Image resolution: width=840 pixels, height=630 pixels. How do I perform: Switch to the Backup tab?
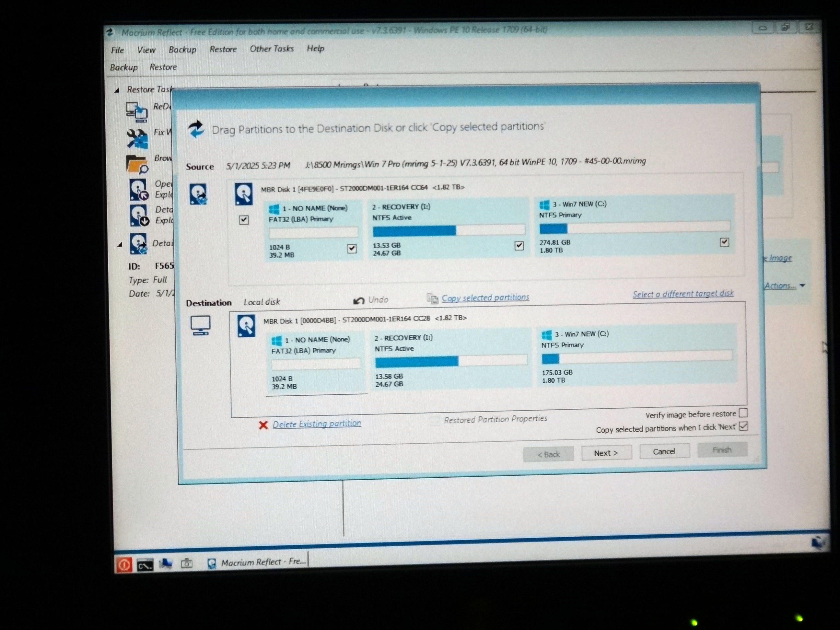click(x=124, y=68)
